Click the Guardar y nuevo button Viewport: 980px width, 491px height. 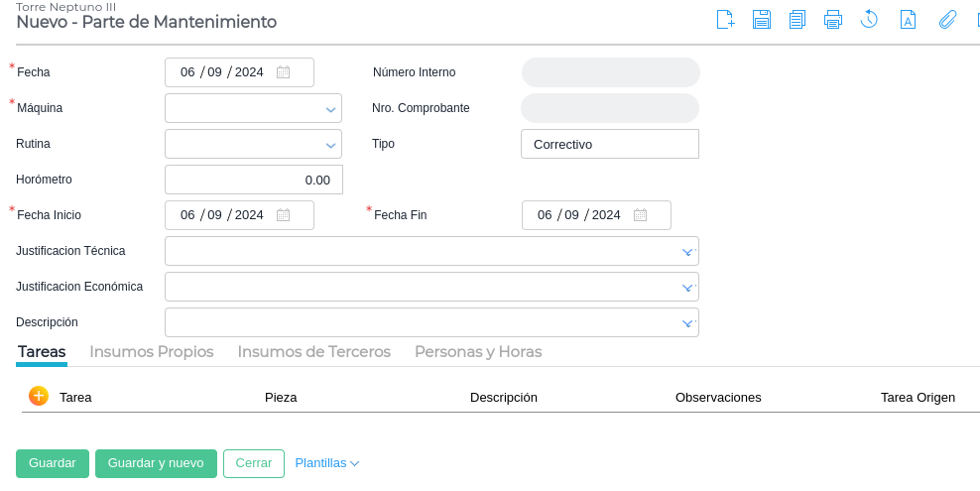click(x=156, y=463)
